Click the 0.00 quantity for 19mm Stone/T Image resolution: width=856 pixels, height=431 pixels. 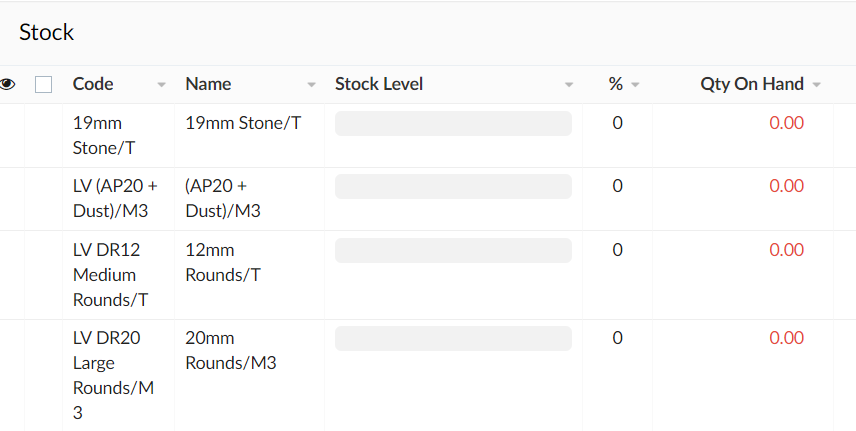(x=786, y=123)
